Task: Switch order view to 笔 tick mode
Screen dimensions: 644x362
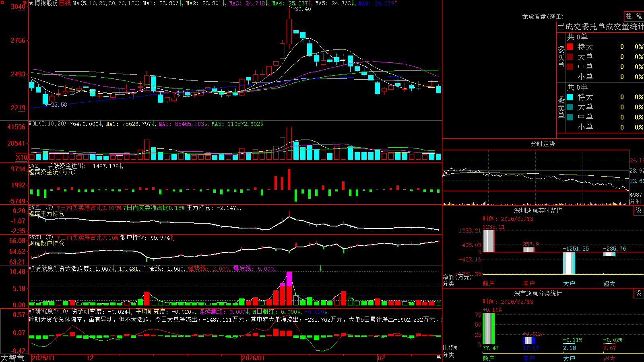Action: [639, 16]
